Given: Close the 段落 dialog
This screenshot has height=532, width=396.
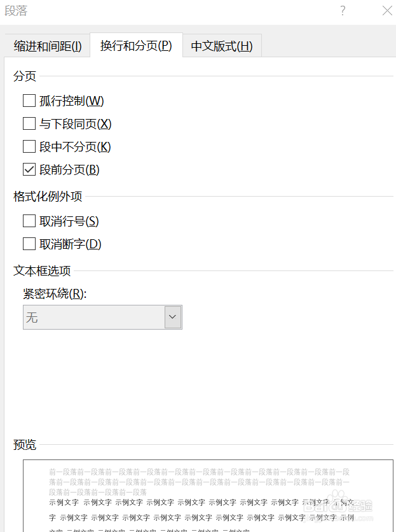Looking at the screenshot, I should (x=386, y=11).
